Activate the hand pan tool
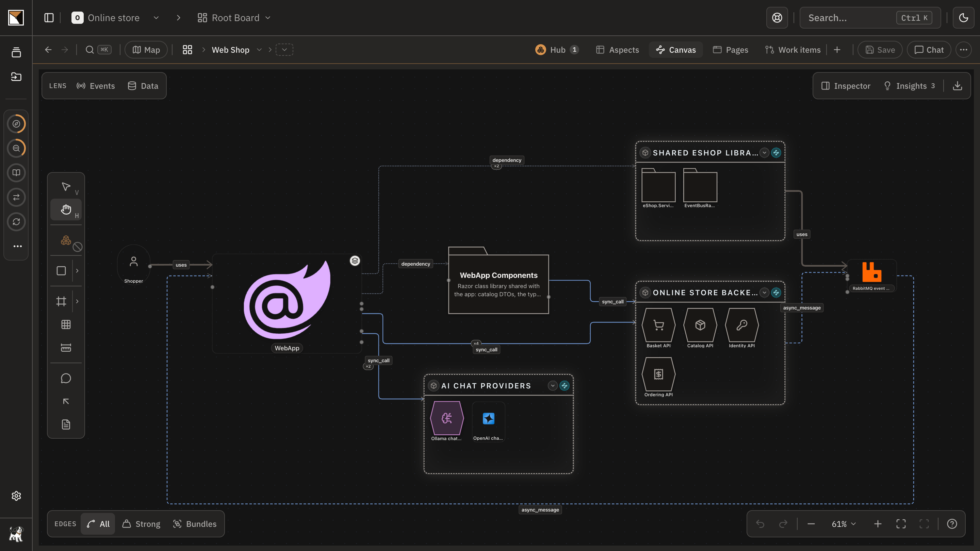The width and height of the screenshot is (980, 551). [x=66, y=210]
